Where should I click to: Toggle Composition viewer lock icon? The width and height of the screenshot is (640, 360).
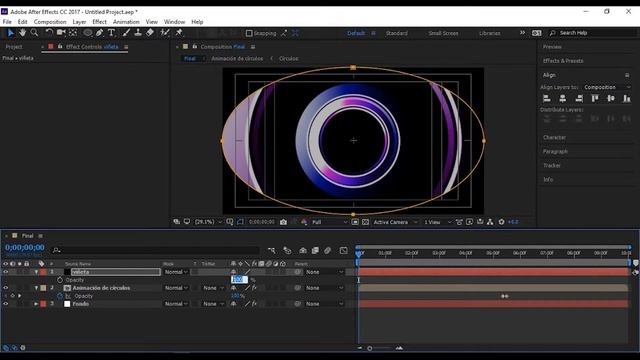pos(195,47)
